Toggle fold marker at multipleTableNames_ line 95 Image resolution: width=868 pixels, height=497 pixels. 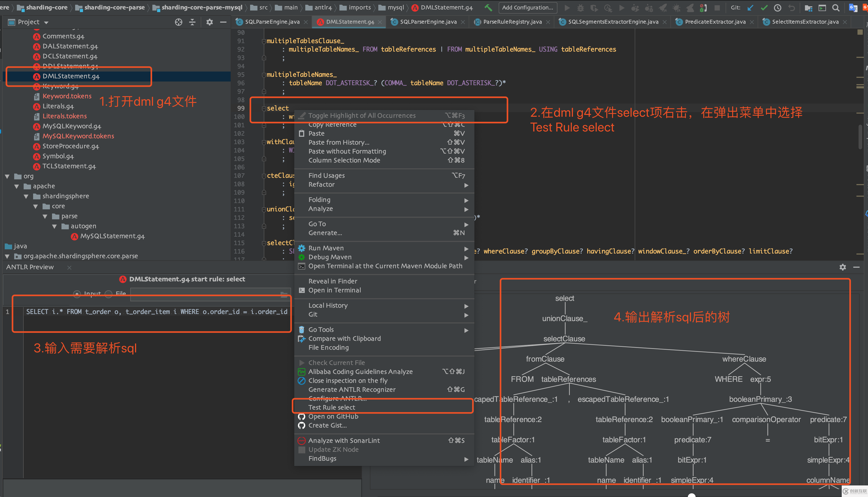263,75
